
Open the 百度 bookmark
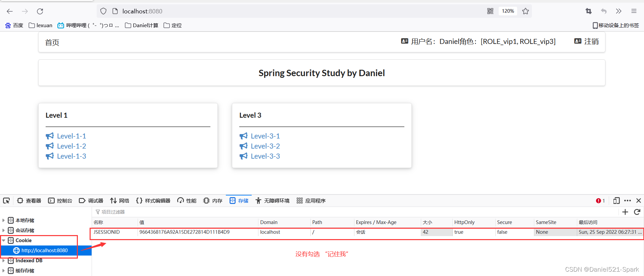[x=14, y=25]
